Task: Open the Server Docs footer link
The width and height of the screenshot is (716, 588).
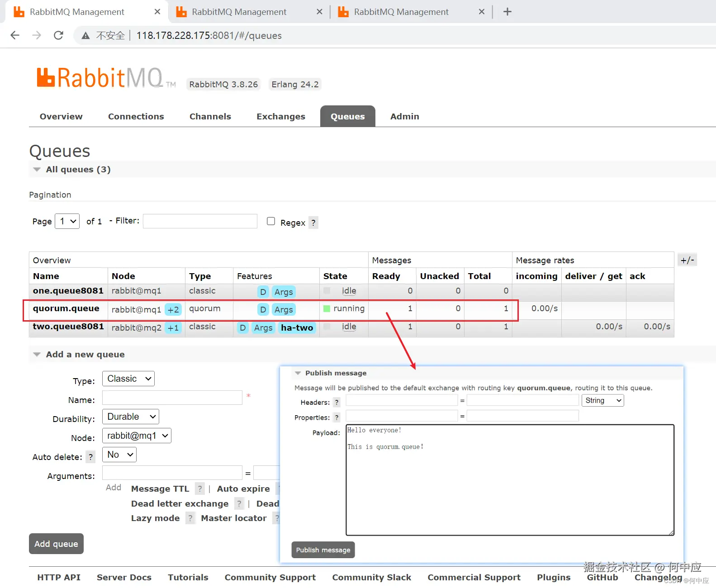Action: tap(124, 577)
